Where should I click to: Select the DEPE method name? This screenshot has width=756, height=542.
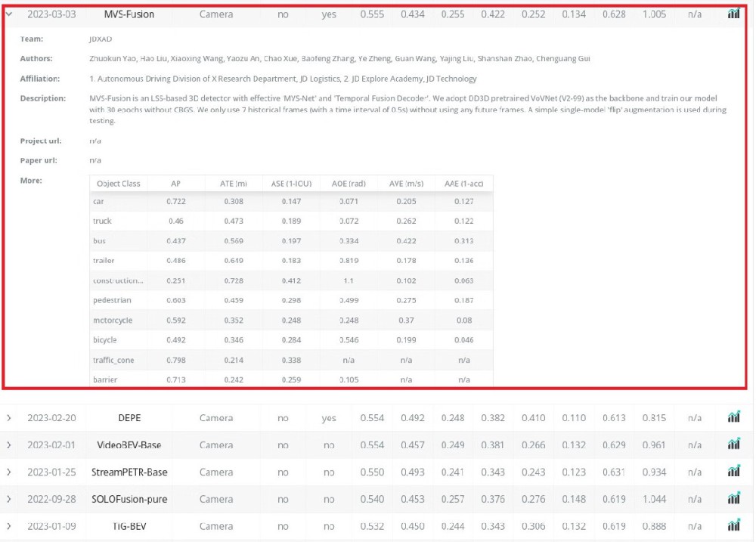click(129, 418)
